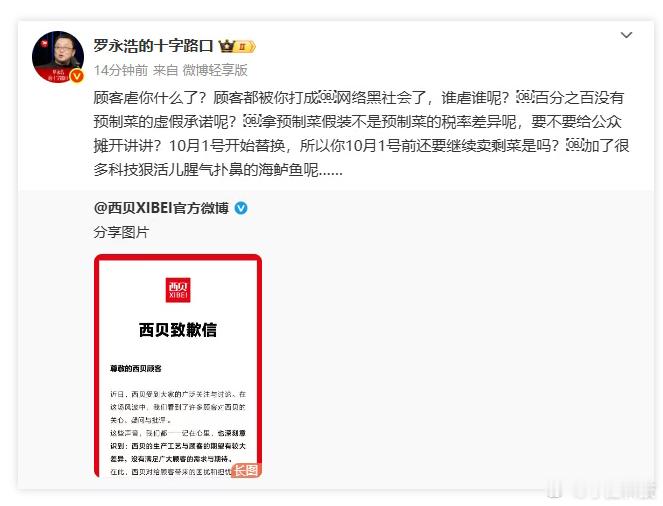Open 罗永浩的十字路口 profile avatar
The height and width of the screenshot is (506, 663).
(x=58, y=57)
